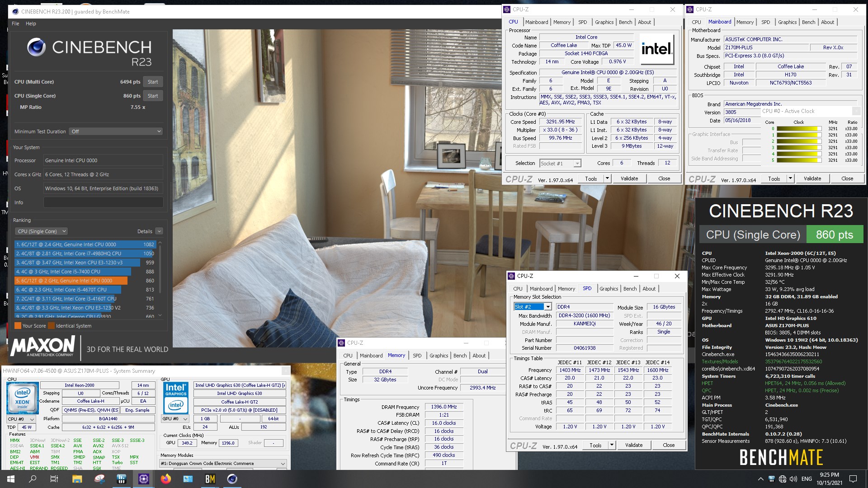This screenshot has height=488, width=868.
Task: Open the action center notification icon
Action: point(853,479)
